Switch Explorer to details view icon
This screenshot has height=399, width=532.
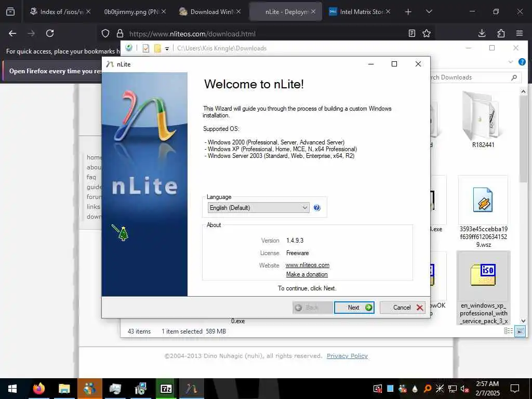point(508,331)
